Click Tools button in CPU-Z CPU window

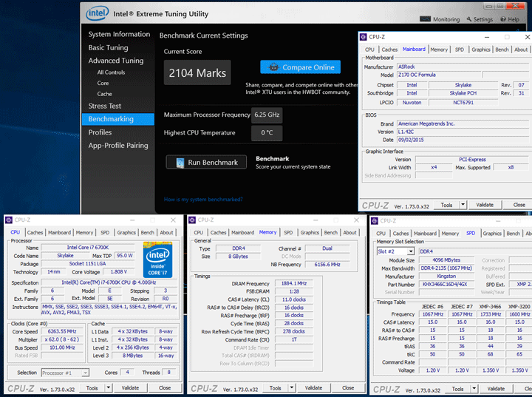point(92,387)
